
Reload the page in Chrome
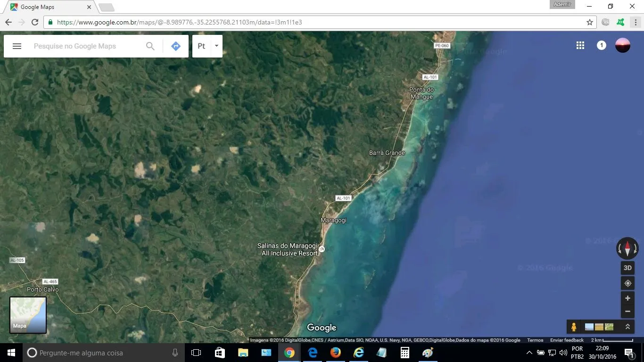click(x=35, y=22)
